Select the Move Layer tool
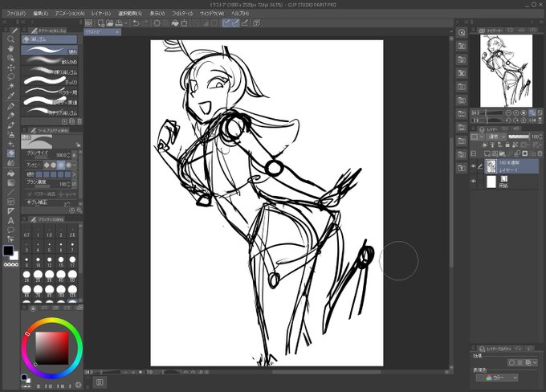 click(10, 67)
